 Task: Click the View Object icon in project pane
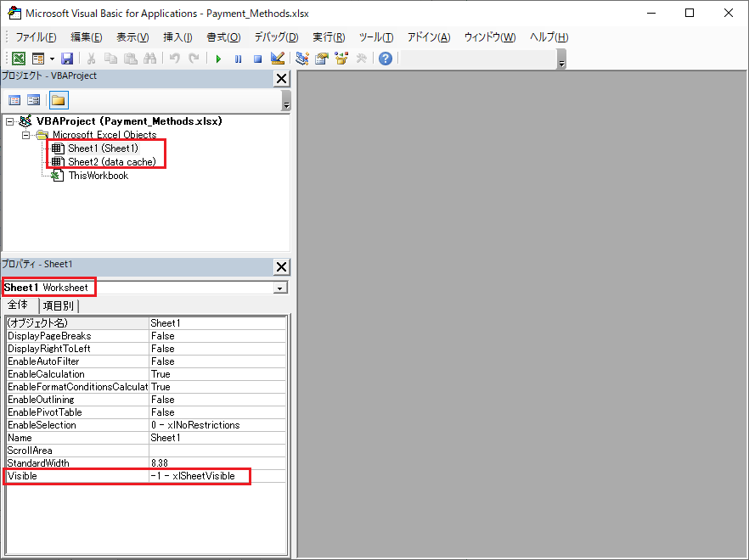(33, 100)
